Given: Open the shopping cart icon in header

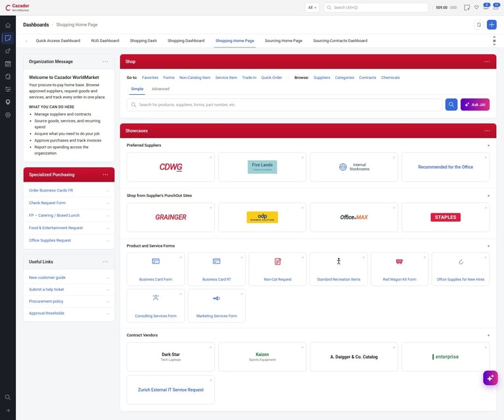Looking at the screenshot, I should tap(466, 7).
